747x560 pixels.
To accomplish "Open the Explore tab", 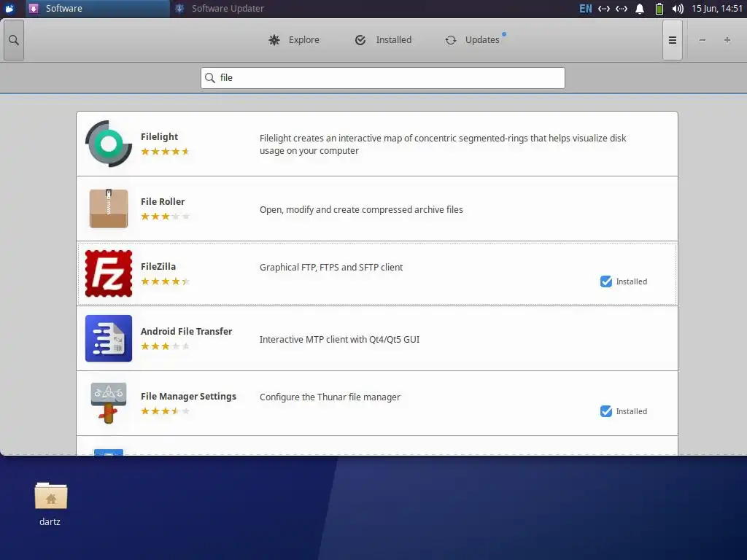I will tap(293, 40).
